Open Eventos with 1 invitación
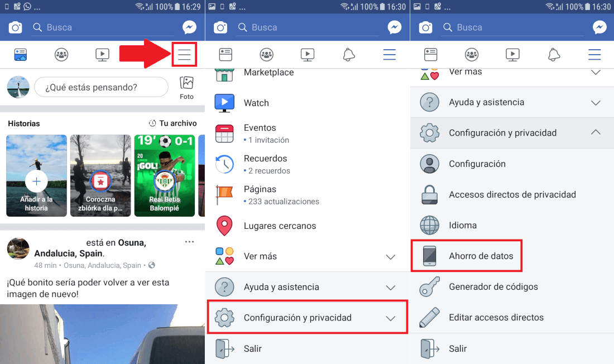 tap(308, 133)
